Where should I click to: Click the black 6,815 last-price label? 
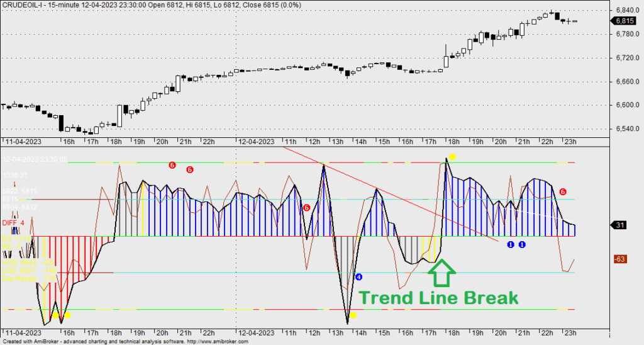(625, 21)
